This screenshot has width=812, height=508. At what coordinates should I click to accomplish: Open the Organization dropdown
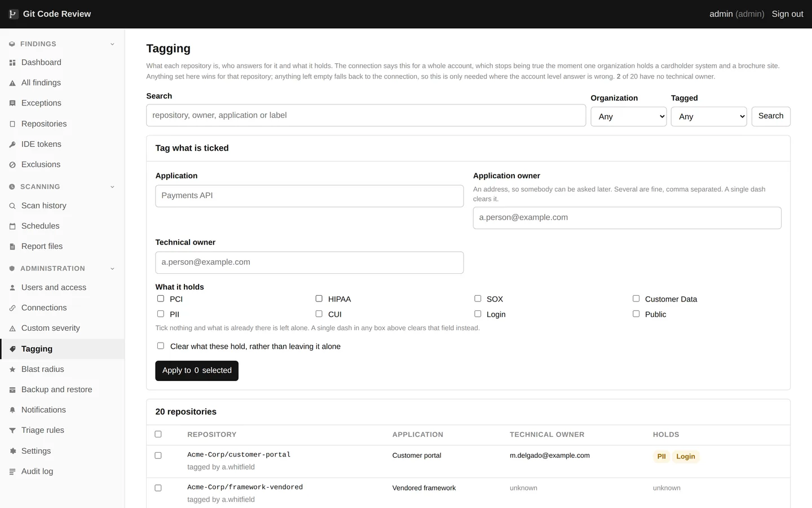[629, 116]
